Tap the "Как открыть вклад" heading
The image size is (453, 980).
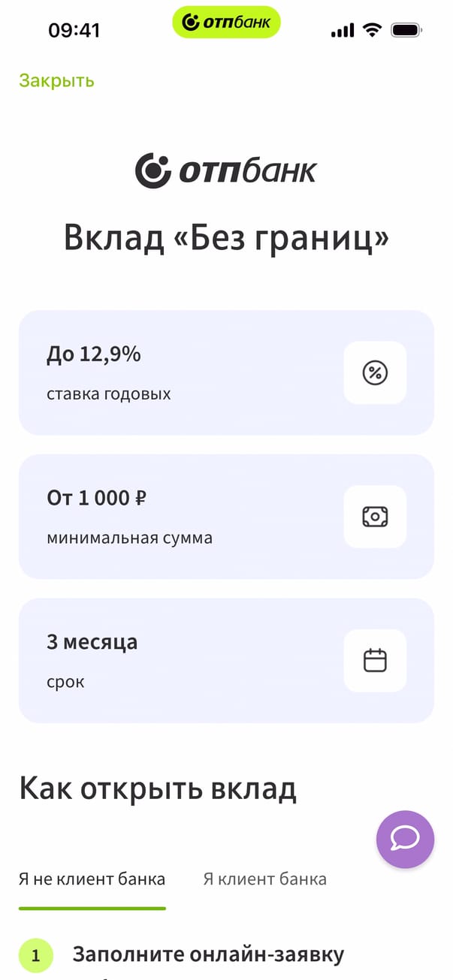(158, 789)
